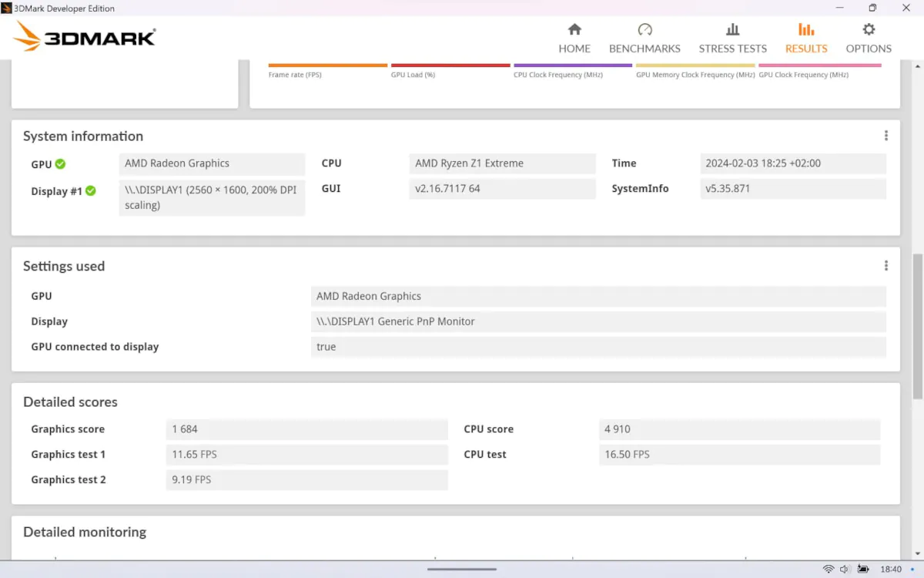Click Graphics test 2 value 9.19 FPS
924x578 pixels.
(x=306, y=480)
